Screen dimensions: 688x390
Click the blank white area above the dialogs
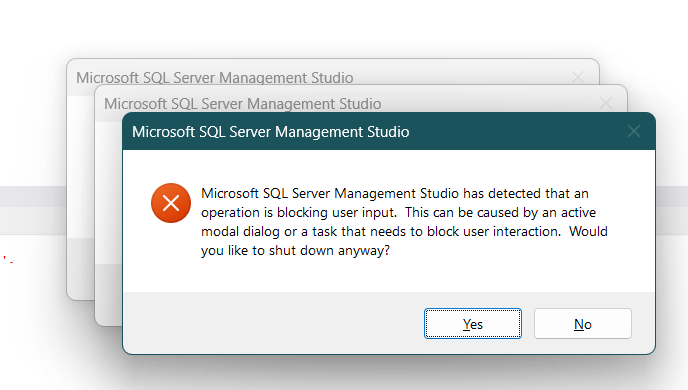point(344,26)
